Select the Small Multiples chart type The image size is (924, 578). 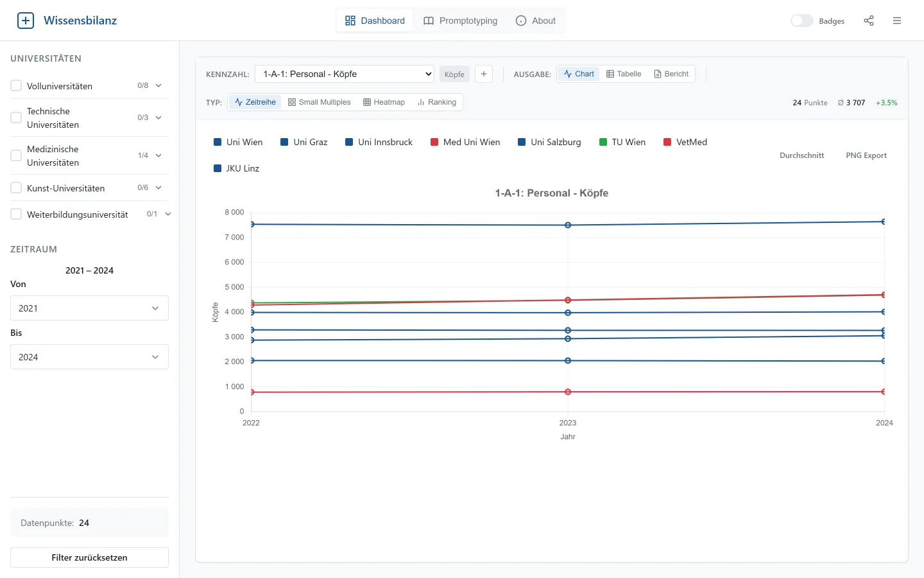coord(319,102)
